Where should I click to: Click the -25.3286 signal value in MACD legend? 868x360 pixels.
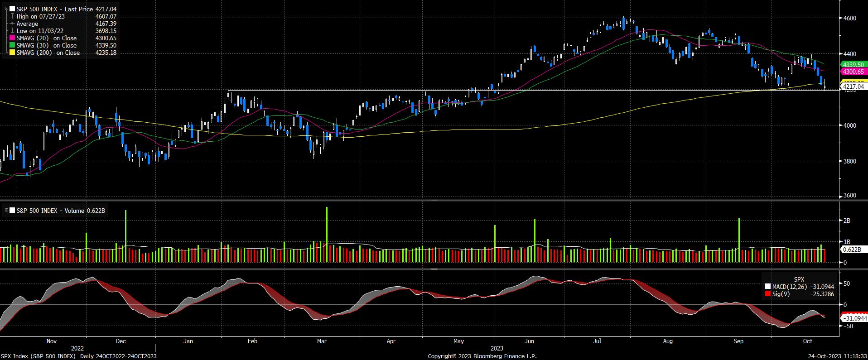point(822,293)
